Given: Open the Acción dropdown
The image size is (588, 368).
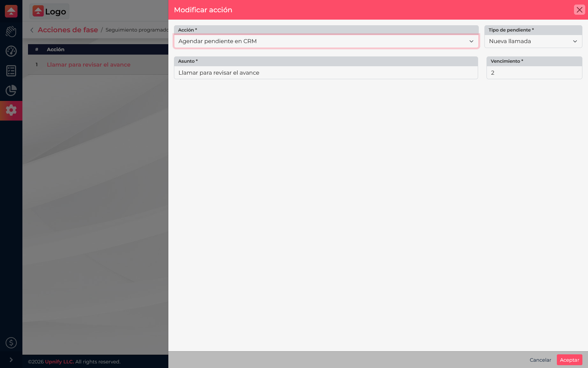Looking at the screenshot, I should click(x=326, y=41).
